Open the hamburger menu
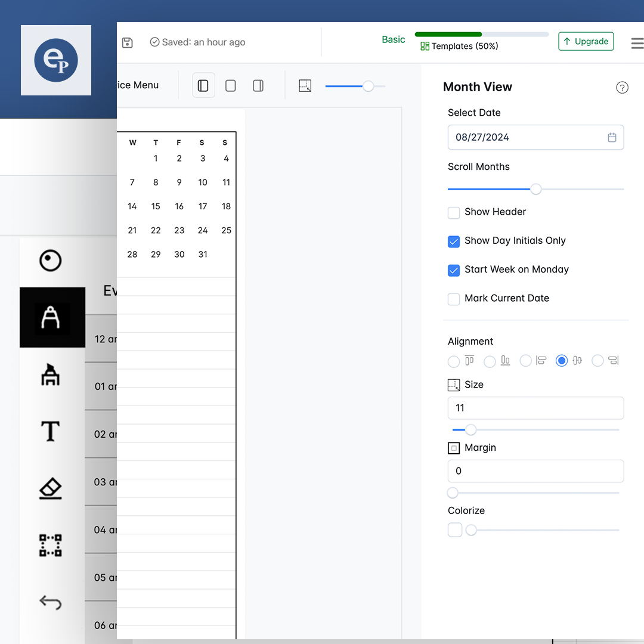Viewport: 644px width, 644px height. pos(637,43)
